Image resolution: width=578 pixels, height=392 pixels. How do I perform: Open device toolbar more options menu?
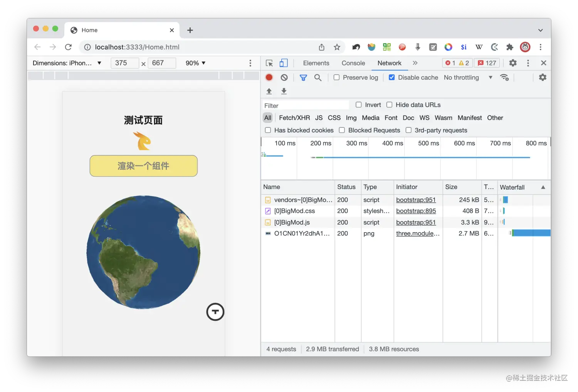pos(250,63)
